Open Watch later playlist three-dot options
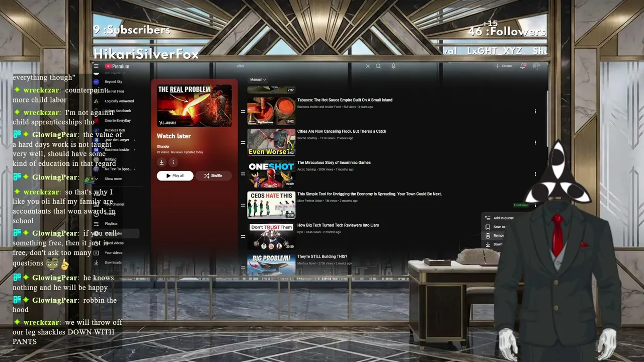Image resolution: width=644 pixels, height=362 pixels. coord(173,162)
